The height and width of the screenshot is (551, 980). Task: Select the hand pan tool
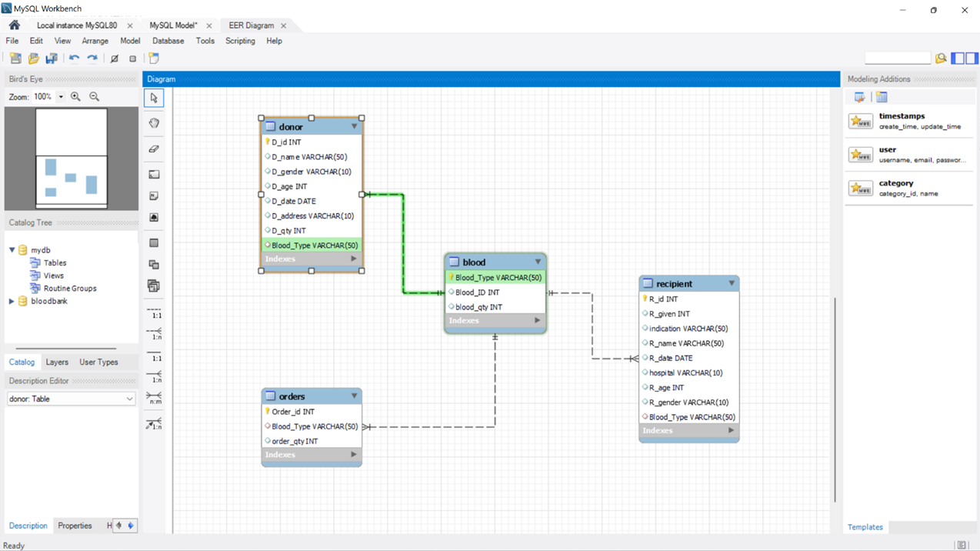[154, 123]
